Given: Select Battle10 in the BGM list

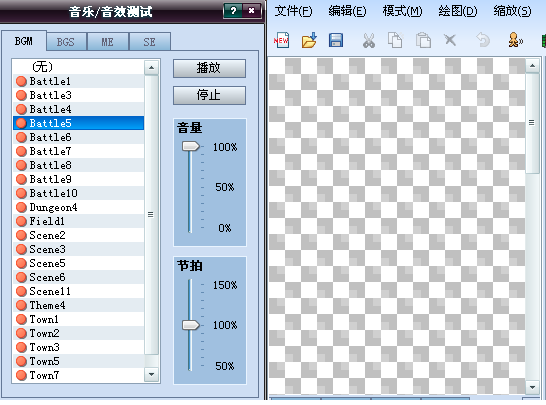Looking at the screenshot, I should tap(78, 193).
